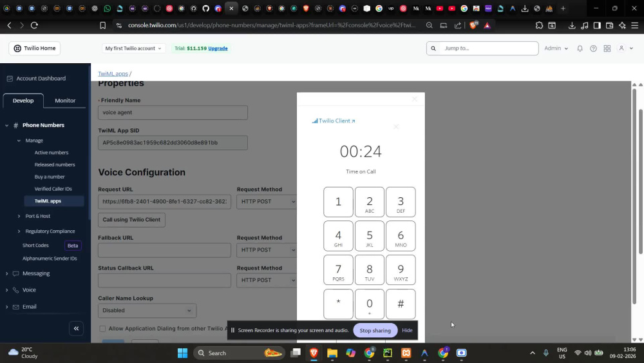Open File Explorer from the taskbar
644x363 pixels.
[332, 353]
